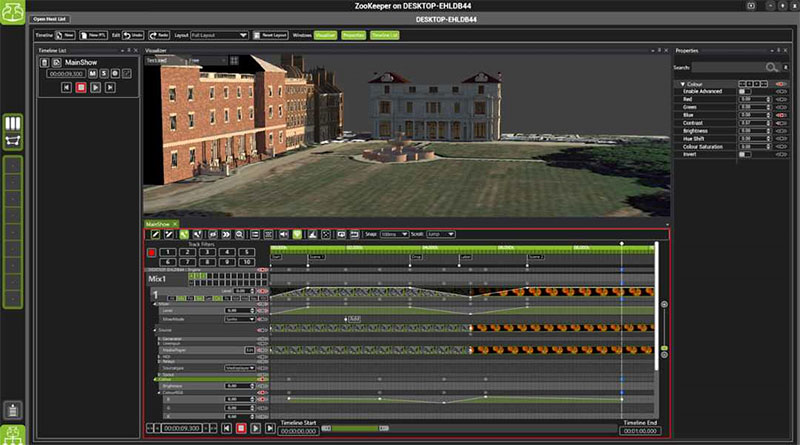Click the Undo button

tap(135, 35)
